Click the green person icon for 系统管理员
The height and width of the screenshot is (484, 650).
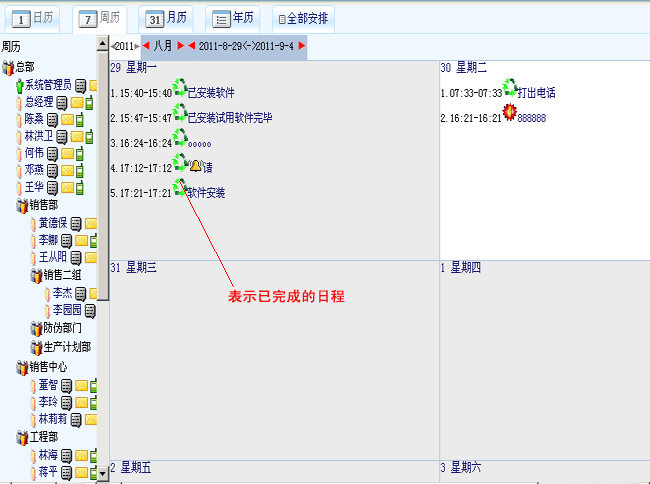point(19,86)
